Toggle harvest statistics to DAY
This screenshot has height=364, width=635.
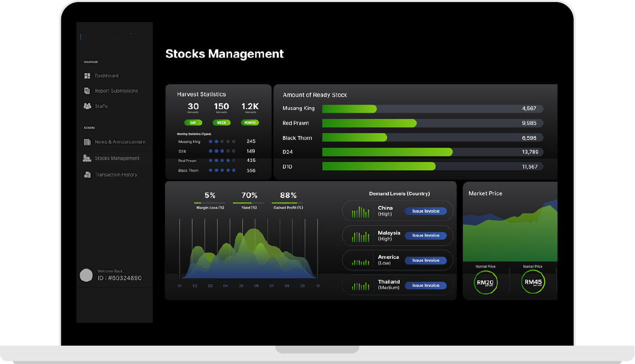[x=193, y=123]
